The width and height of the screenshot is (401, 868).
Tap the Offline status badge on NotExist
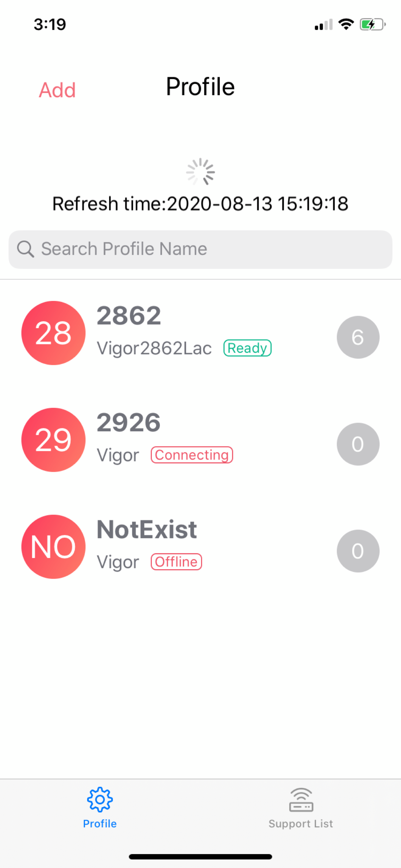point(176,561)
